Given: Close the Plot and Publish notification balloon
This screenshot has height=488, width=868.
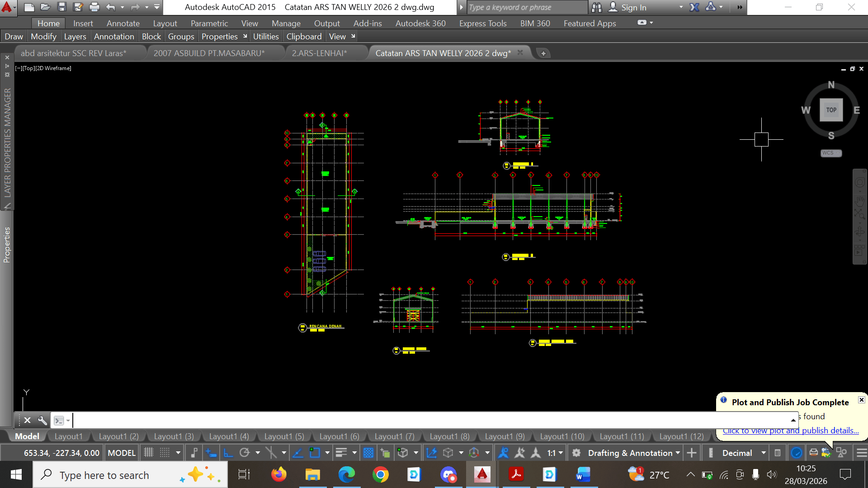Looking at the screenshot, I should [862, 400].
